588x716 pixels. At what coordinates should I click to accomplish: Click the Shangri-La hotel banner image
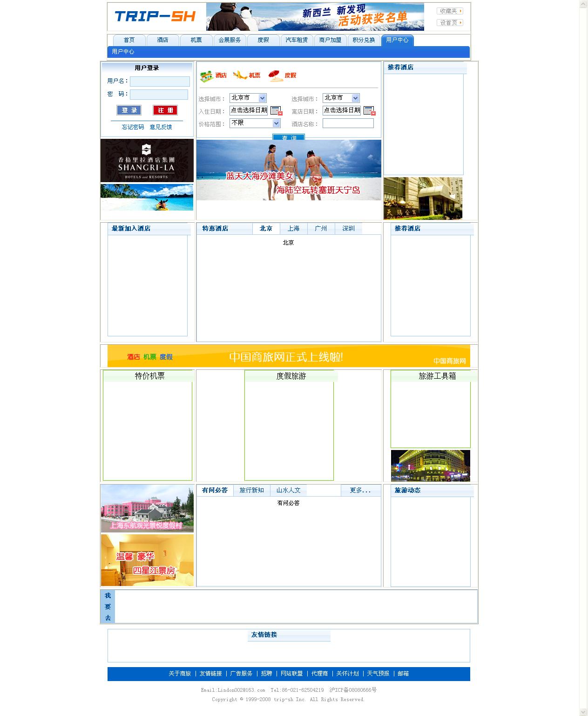click(x=147, y=161)
